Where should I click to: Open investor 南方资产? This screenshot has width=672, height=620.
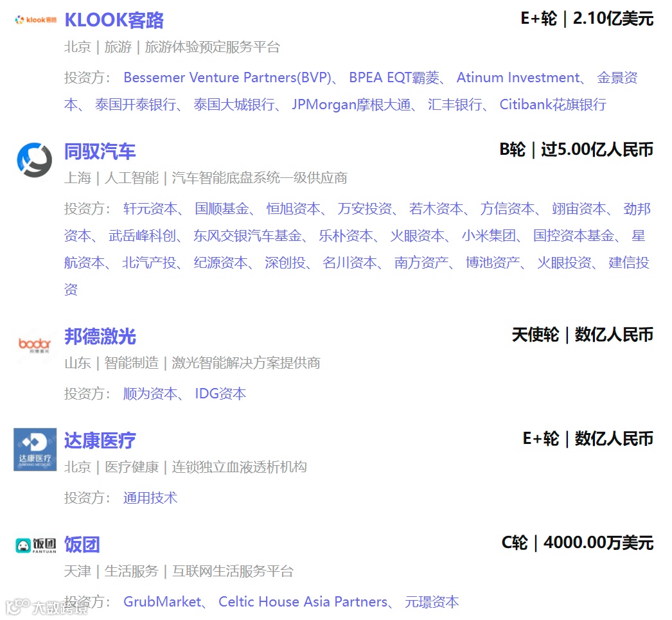pyautogui.click(x=421, y=263)
